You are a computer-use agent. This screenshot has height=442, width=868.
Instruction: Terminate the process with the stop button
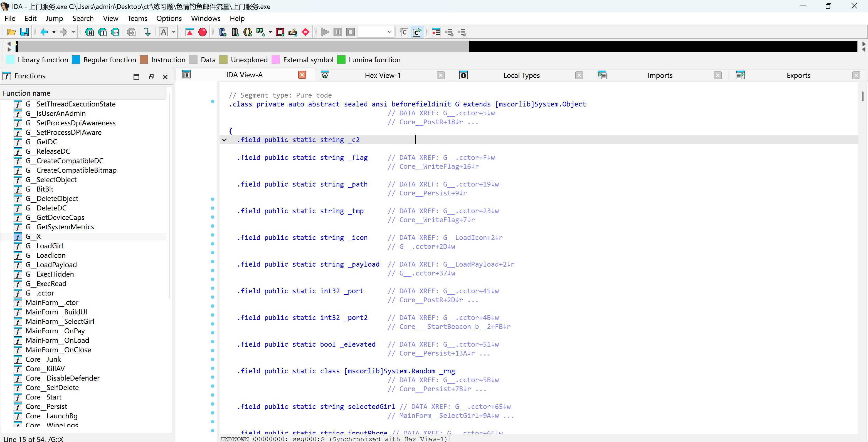(351, 32)
